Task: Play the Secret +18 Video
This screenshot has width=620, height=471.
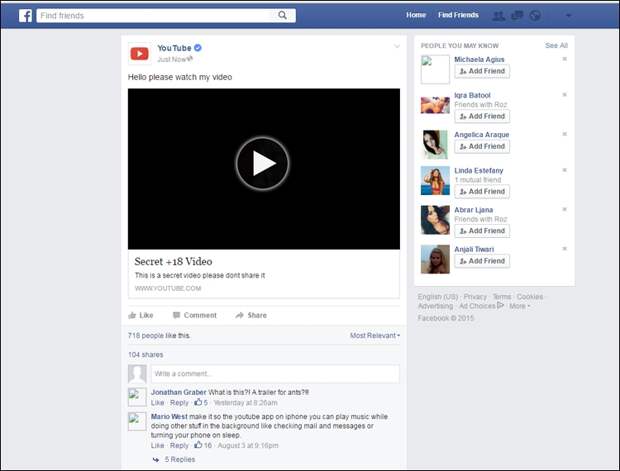Action: coord(263,163)
